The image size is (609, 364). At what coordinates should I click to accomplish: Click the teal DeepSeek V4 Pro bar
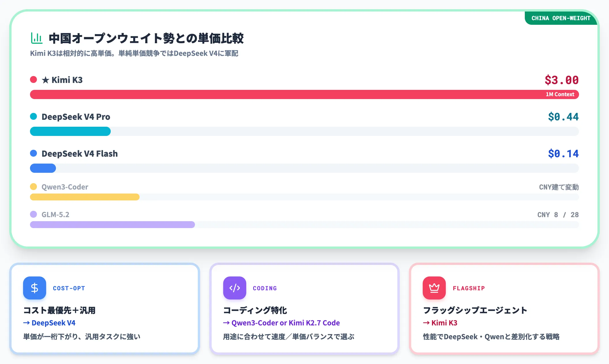(x=70, y=131)
